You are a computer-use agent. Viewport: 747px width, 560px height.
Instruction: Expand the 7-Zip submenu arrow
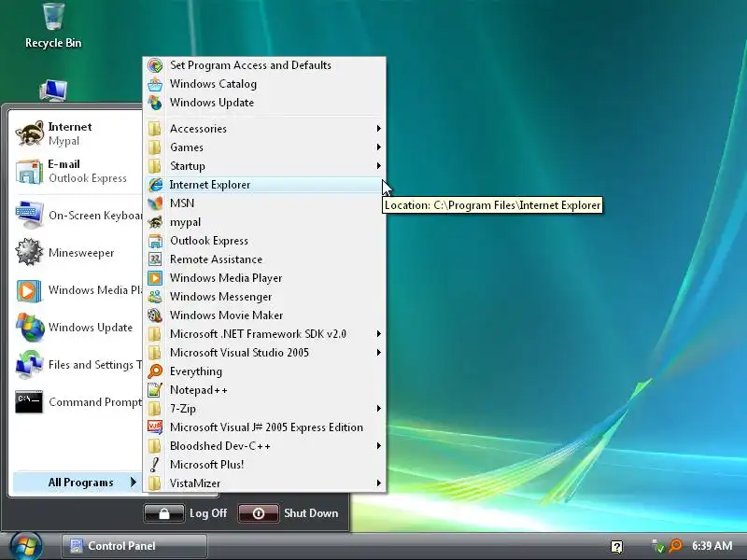pos(379,409)
